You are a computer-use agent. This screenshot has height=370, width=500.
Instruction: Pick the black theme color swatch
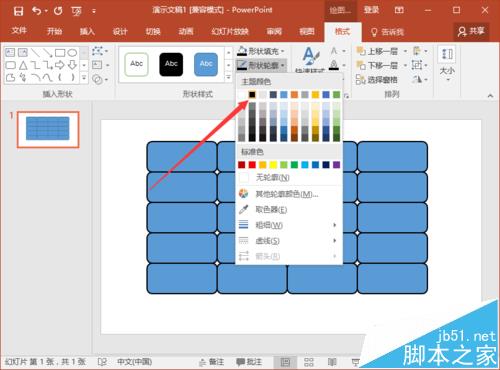pos(252,95)
